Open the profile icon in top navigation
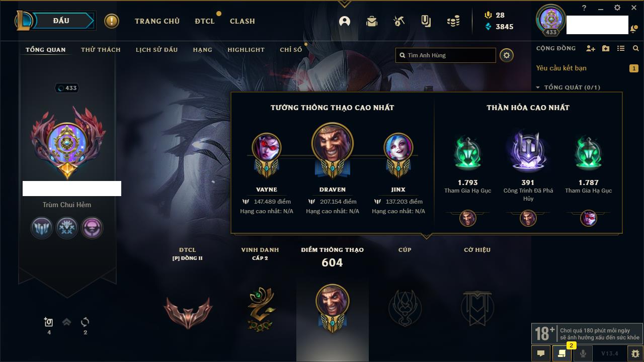644x362 pixels. (345, 21)
